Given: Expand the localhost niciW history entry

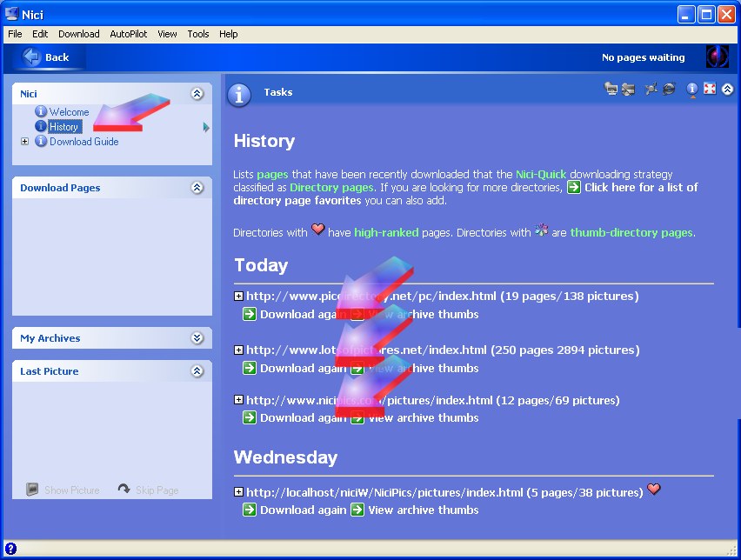Looking at the screenshot, I should pos(238,492).
